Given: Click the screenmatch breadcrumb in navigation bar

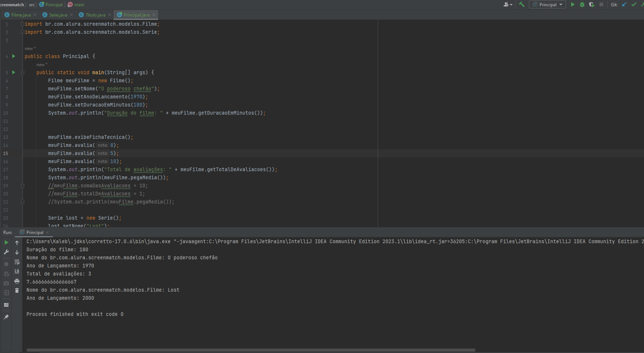Looking at the screenshot, I should point(12,5).
